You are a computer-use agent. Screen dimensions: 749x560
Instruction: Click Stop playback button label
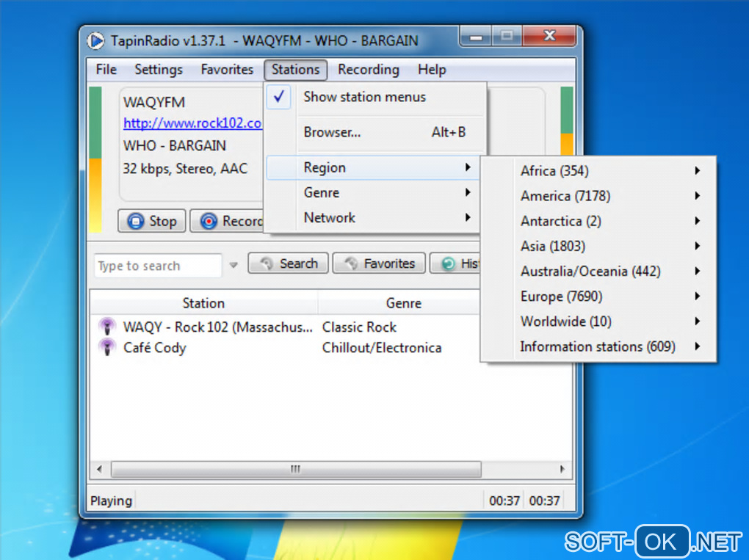(163, 222)
